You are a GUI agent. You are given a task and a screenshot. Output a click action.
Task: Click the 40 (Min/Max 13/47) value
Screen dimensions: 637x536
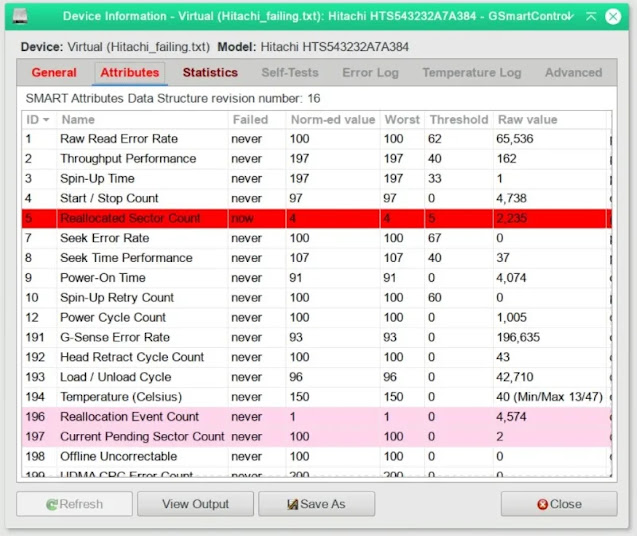tap(549, 397)
